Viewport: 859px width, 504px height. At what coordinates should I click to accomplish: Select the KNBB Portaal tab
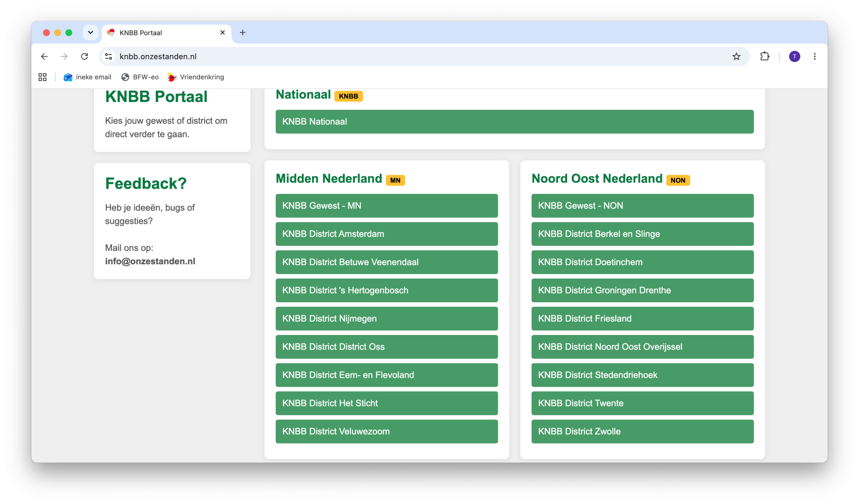point(167,33)
